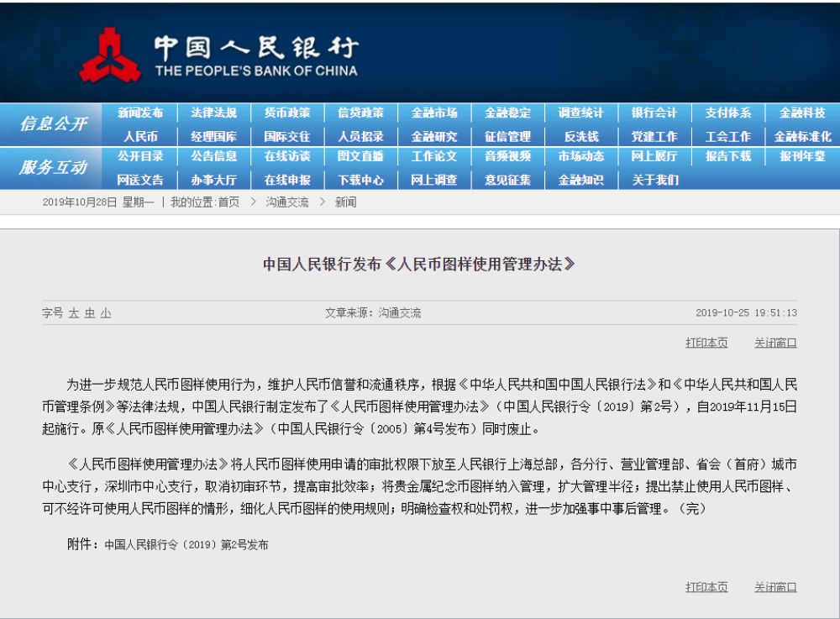Open the 法律法规 menu item
The height and width of the screenshot is (619, 840).
tap(213, 113)
